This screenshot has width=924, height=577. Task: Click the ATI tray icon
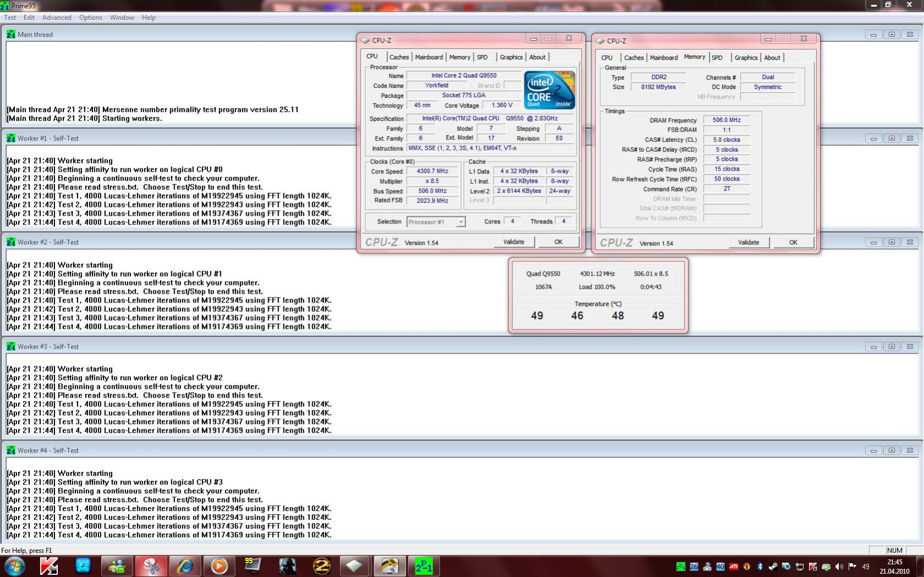click(x=734, y=567)
